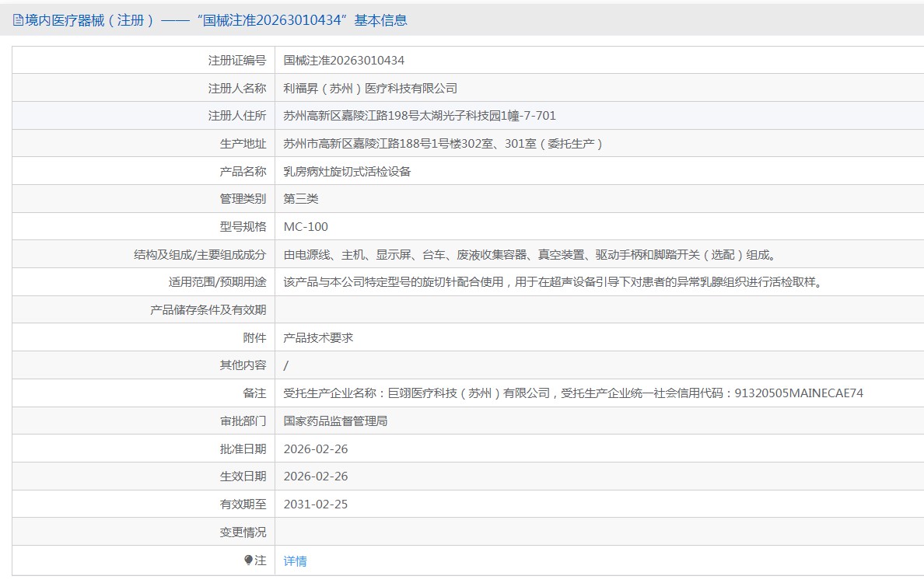Image resolution: width=924 pixels, height=583 pixels.
Task: Click the remark with credit code 91320505MAINECAE74
Action: coord(573,393)
